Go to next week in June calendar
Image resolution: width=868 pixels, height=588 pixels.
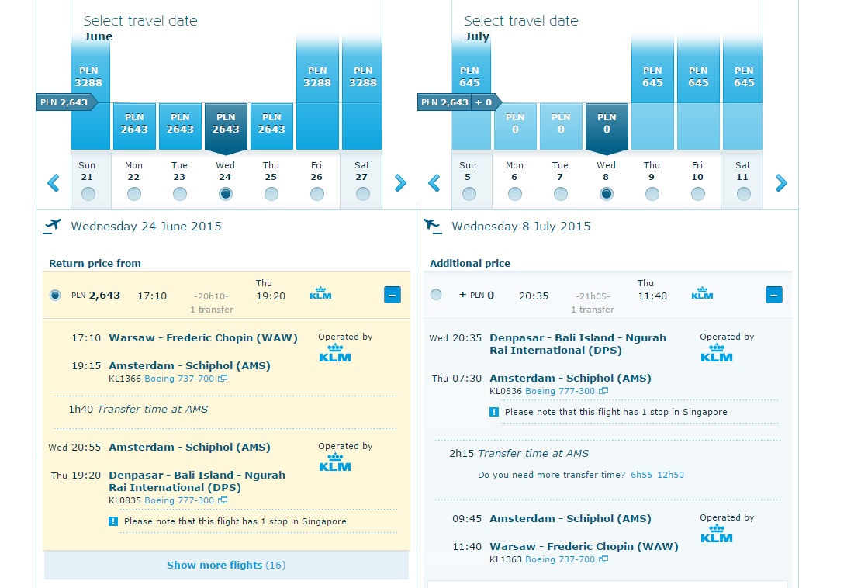pos(400,183)
